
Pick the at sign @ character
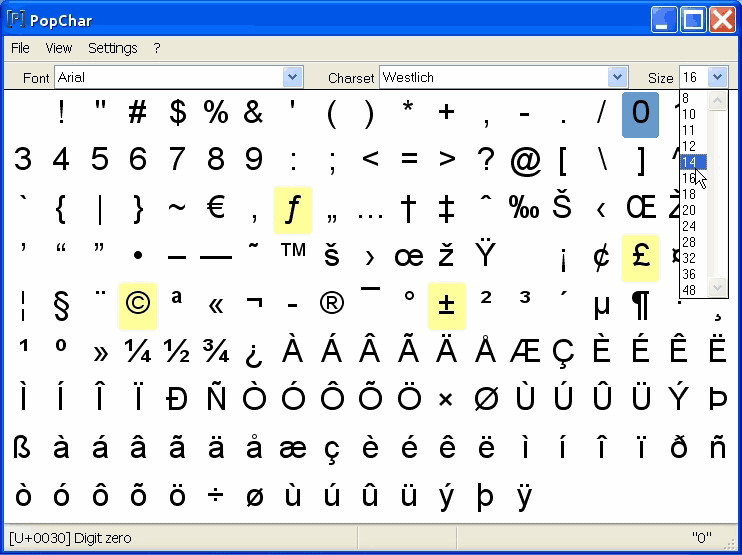[x=525, y=161]
